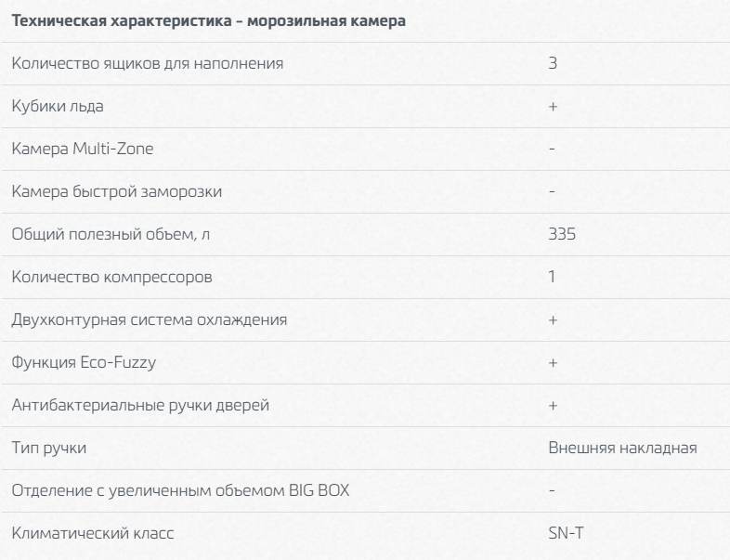Click the 'Тип ручки' row label

49,448
